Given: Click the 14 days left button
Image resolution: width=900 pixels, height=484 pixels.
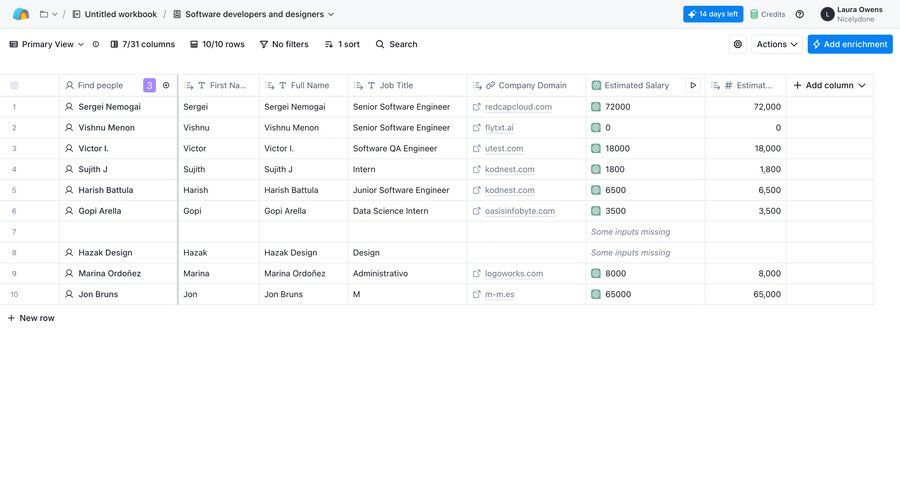Looking at the screenshot, I should (x=713, y=14).
